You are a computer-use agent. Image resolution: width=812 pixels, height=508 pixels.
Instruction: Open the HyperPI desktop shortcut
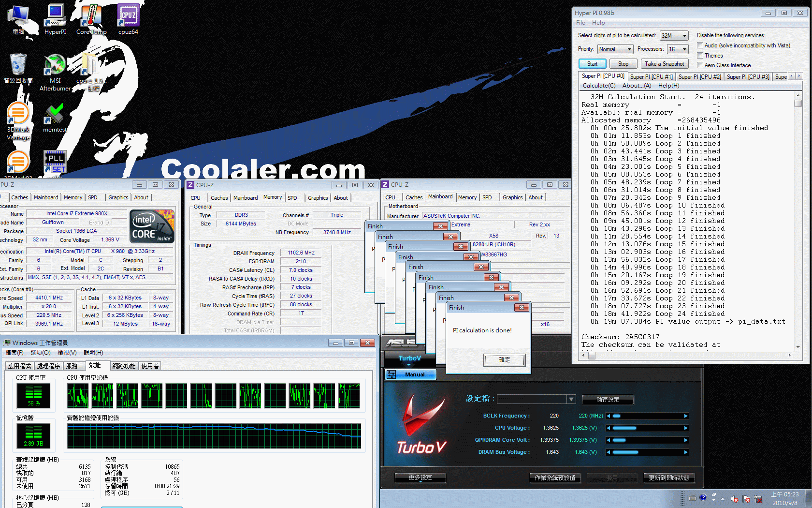click(x=55, y=19)
